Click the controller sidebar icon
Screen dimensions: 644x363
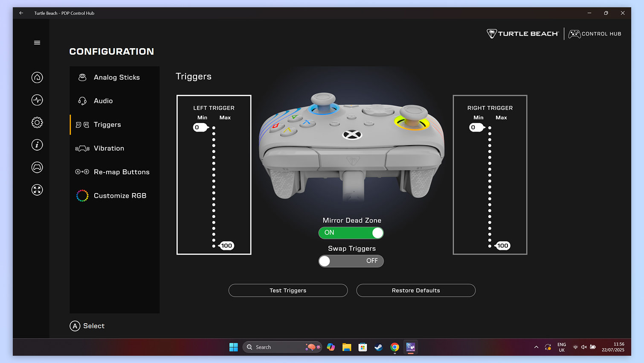pos(37,167)
